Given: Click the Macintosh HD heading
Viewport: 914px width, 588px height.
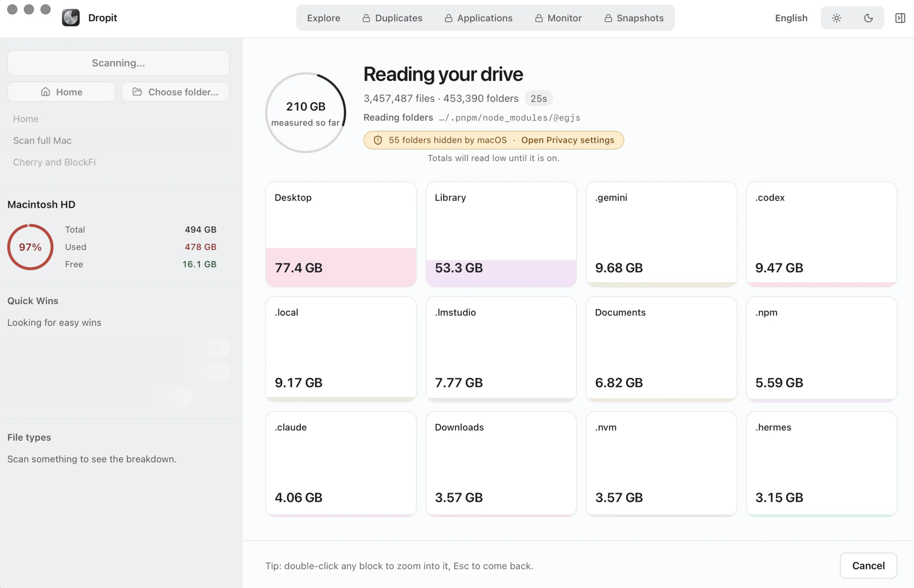Looking at the screenshot, I should coord(41,205).
